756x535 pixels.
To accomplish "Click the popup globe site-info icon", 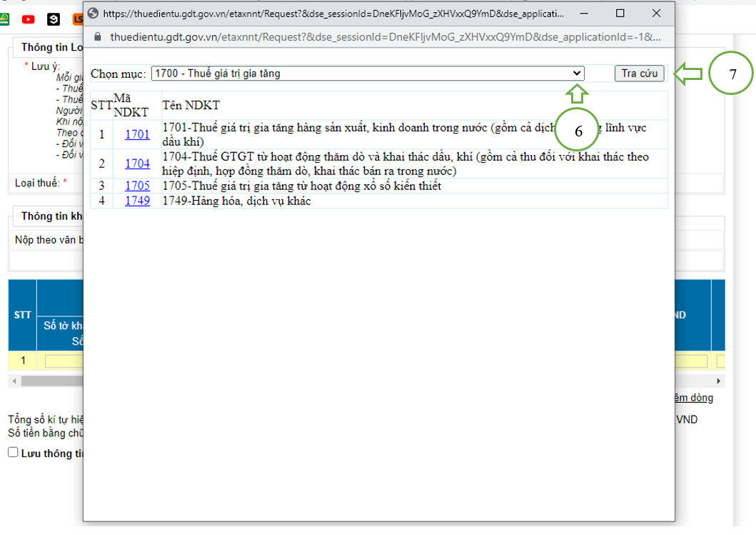I will (93, 14).
